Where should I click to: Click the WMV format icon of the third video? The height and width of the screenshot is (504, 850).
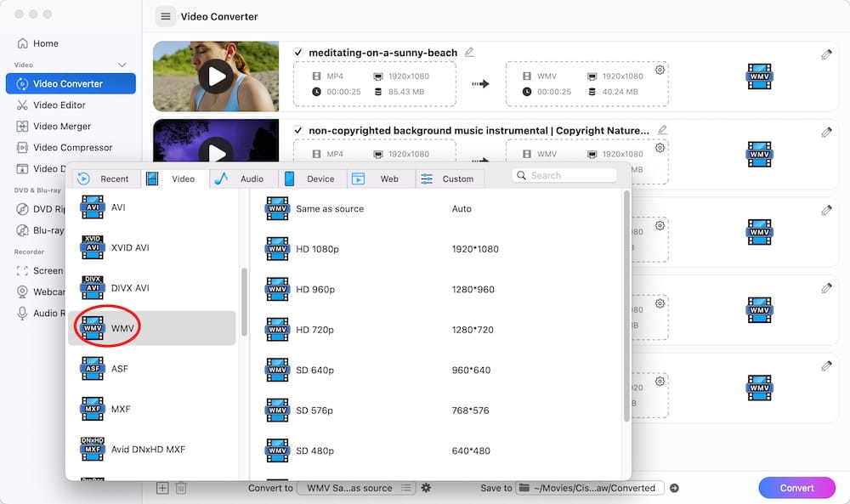[x=759, y=232]
